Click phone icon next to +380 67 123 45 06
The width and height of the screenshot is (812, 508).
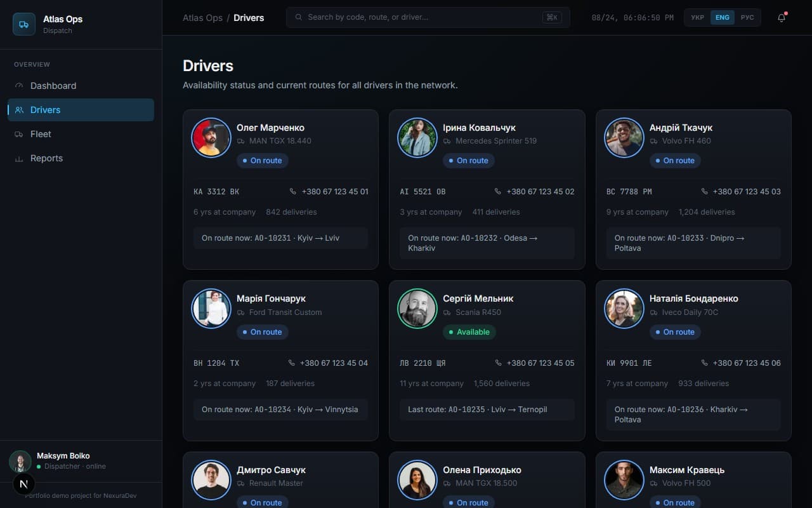pos(705,363)
